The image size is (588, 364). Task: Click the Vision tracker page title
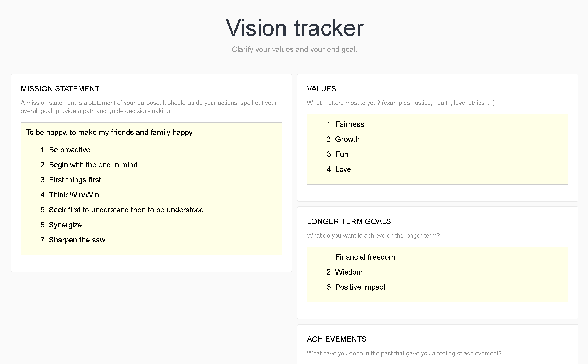[294, 28]
